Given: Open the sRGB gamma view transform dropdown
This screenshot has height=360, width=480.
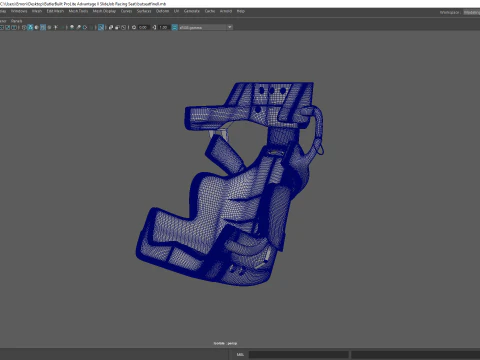Looking at the screenshot, I should click(206, 27).
